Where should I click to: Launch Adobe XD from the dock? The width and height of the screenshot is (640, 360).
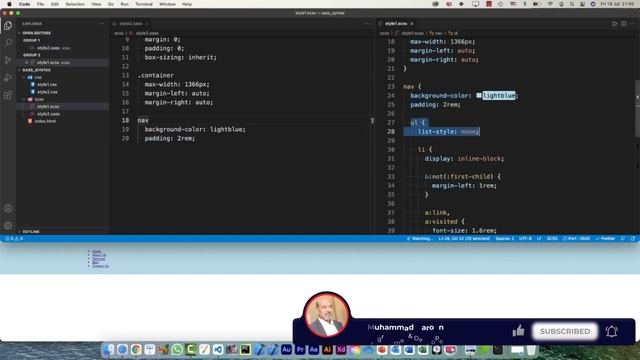coord(341,350)
